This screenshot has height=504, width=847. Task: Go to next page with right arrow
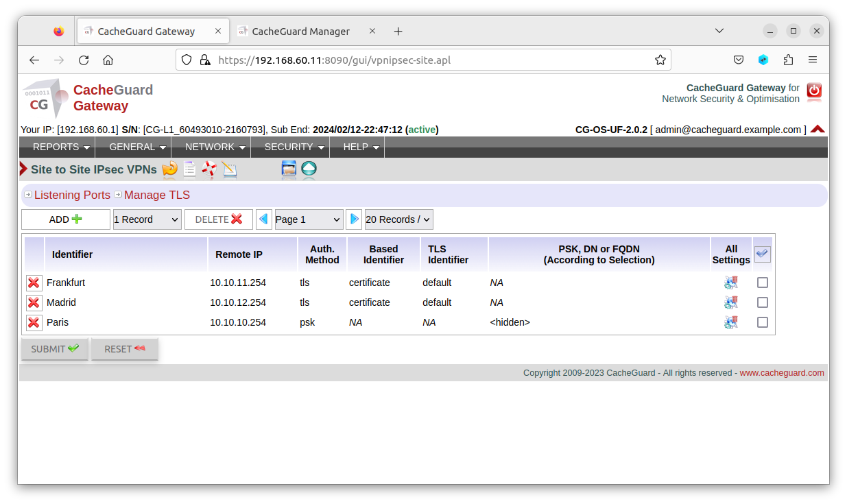(x=354, y=219)
